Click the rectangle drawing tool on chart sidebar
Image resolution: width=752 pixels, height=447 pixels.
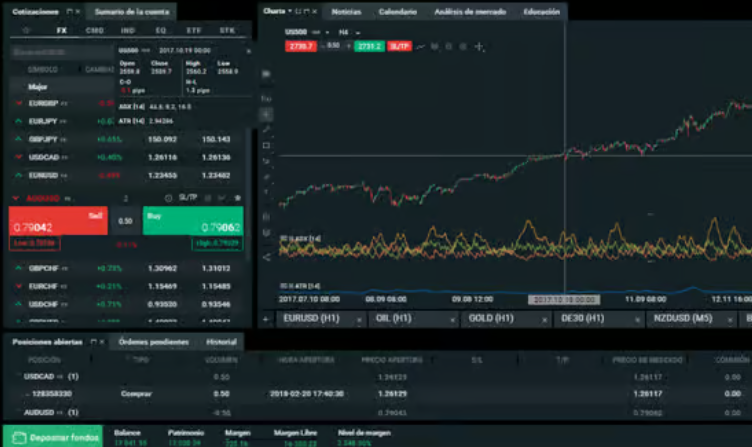(266, 145)
